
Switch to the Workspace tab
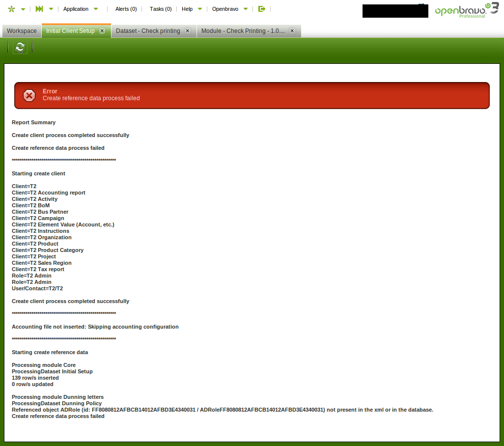coord(22,31)
